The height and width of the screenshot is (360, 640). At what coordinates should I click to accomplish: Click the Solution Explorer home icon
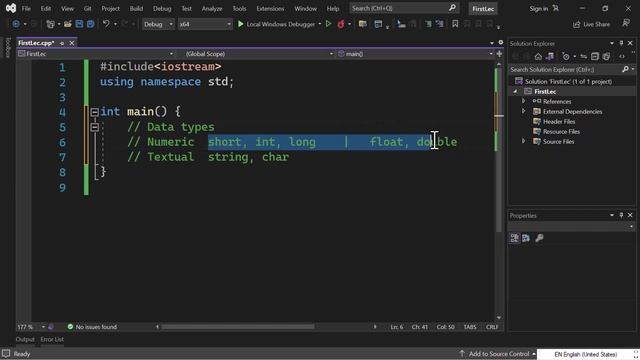(x=538, y=56)
